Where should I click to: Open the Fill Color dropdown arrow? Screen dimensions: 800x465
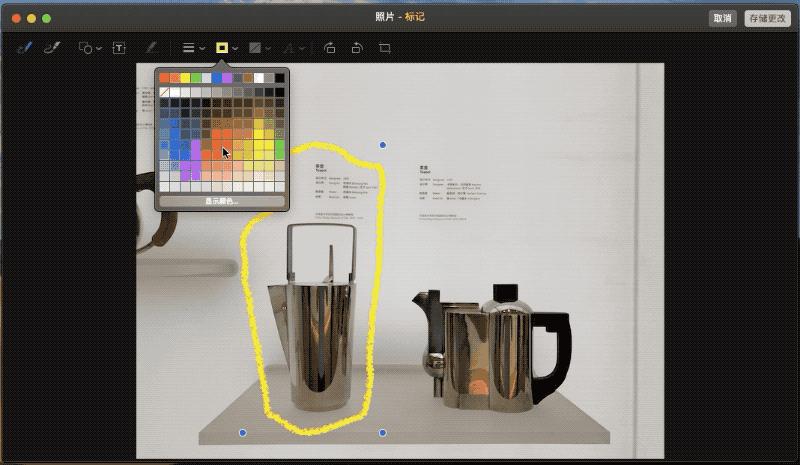click(268, 48)
